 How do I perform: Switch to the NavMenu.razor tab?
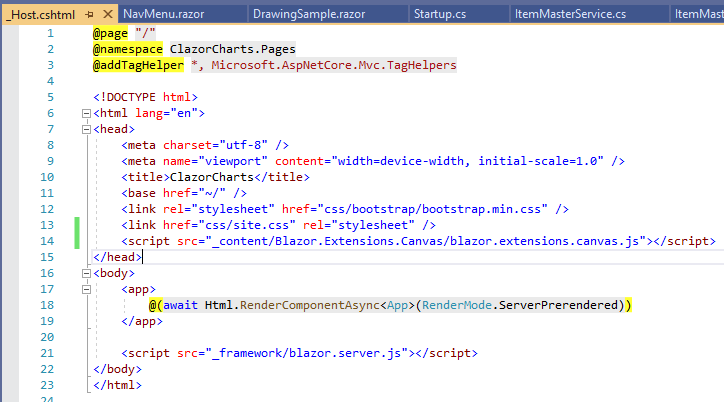(x=163, y=14)
